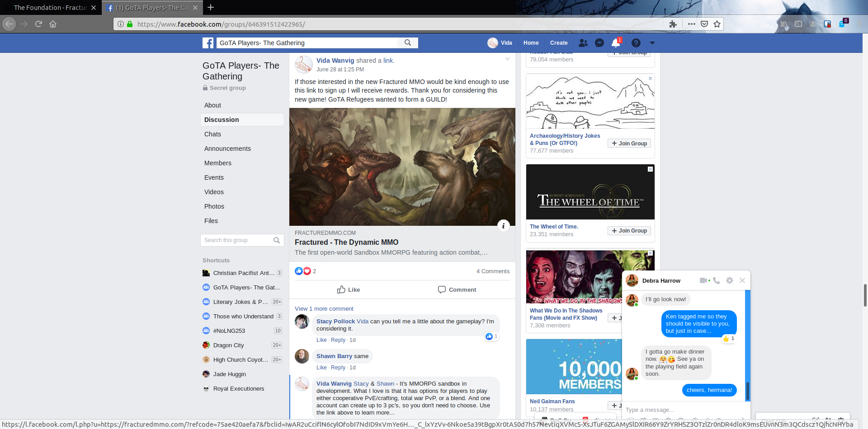The image size is (868, 429).
Task: Reply to Stacy Pollock's comment
Action: coord(338,340)
